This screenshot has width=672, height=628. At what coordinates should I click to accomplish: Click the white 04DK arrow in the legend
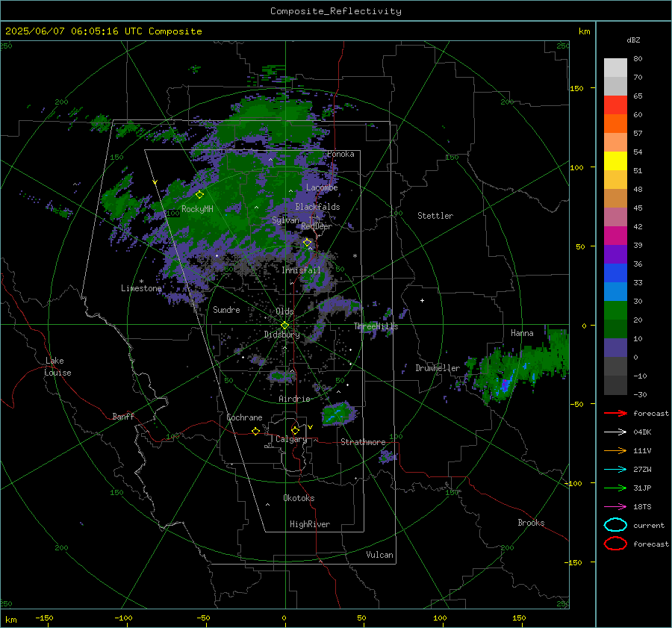tap(615, 432)
